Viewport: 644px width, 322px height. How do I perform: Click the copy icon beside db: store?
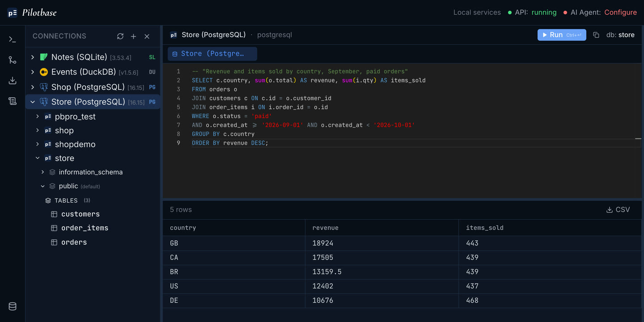click(596, 35)
